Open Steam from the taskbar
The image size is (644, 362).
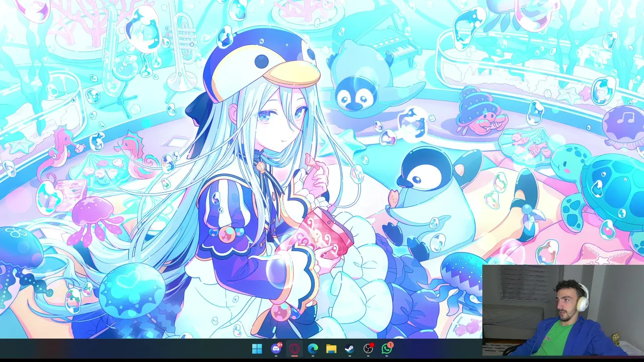pos(349,348)
